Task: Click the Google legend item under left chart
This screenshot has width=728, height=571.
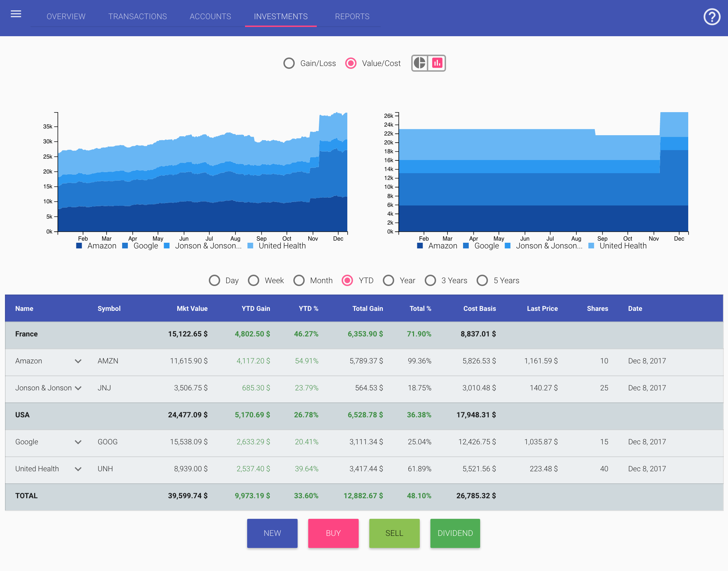Action: tap(145, 246)
